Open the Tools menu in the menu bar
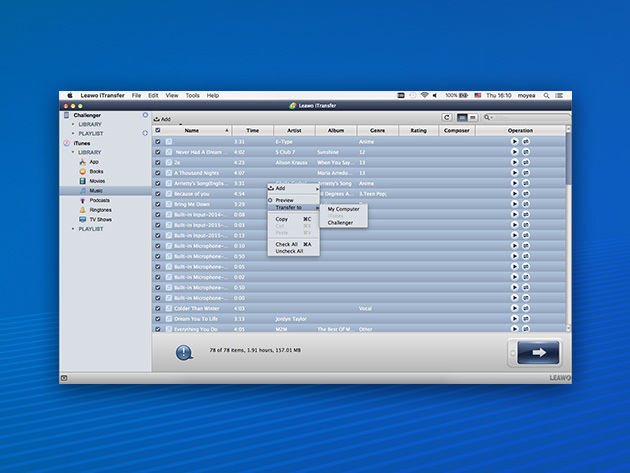Viewport: 630px width, 473px height. [192, 95]
